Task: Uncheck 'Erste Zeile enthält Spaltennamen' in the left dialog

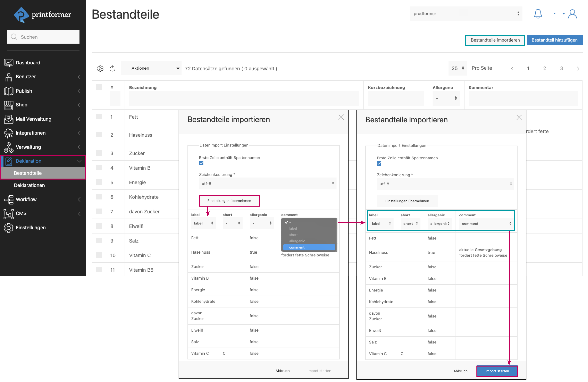Action: click(x=201, y=163)
